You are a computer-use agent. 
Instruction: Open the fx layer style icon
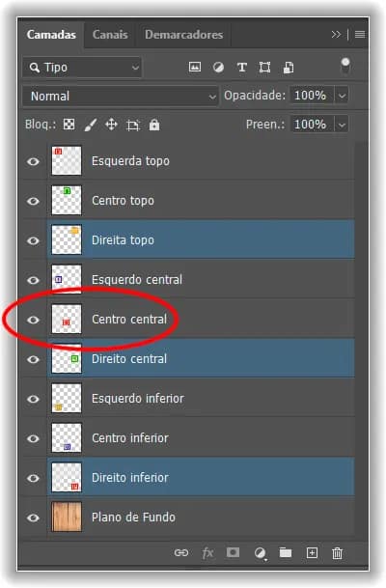pyautogui.click(x=207, y=552)
